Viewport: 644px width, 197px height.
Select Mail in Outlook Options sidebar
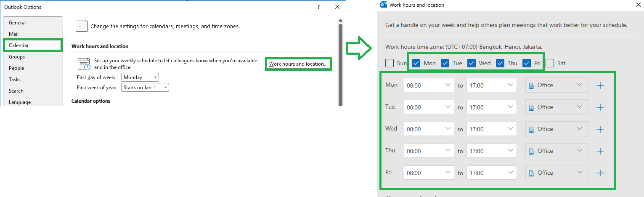coord(33,34)
